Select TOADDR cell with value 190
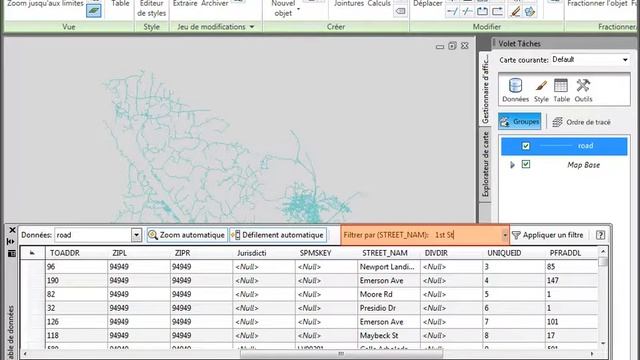This screenshot has height=360, width=640. [x=76, y=281]
